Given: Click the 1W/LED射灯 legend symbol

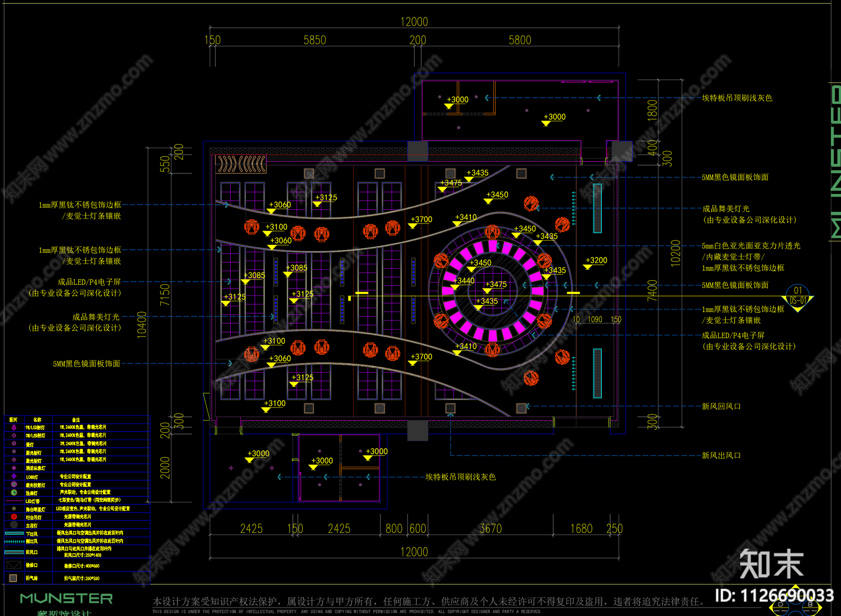Looking at the screenshot, I should click(14, 428).
